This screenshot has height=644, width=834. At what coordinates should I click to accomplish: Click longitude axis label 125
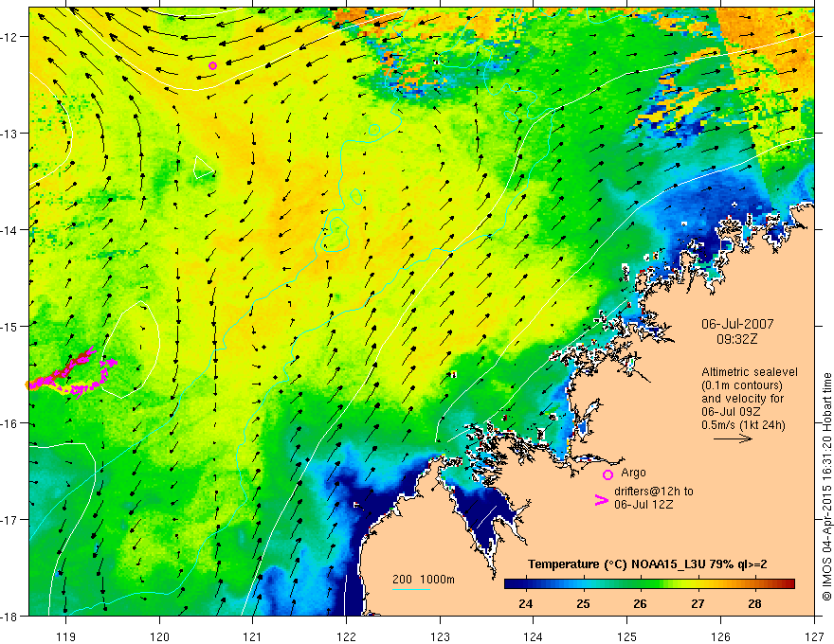tap(627, 636)
